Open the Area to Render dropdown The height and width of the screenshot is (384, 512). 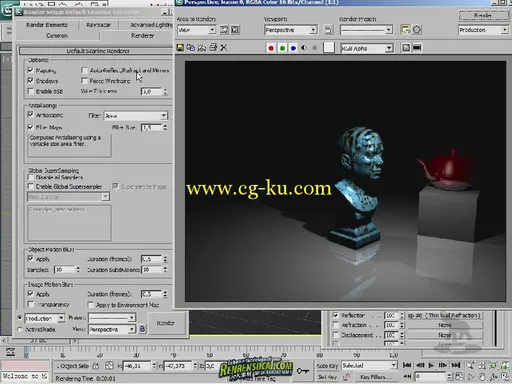(x=196, y=30)
